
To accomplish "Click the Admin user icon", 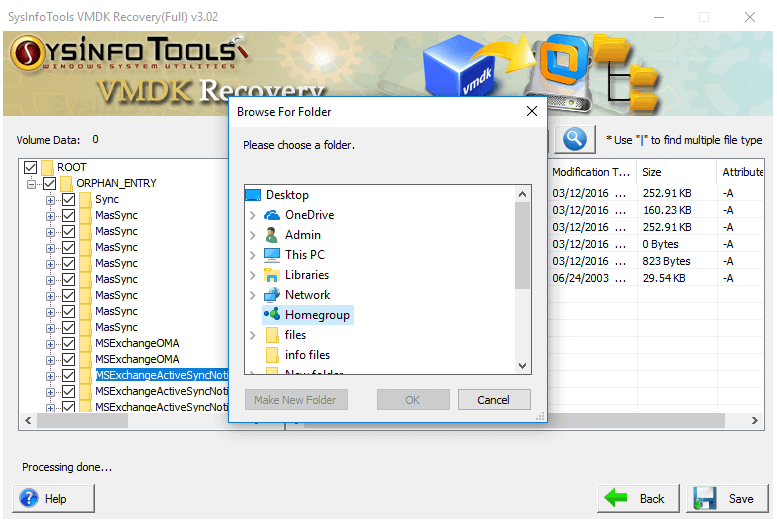I will (x=272, y=235).
